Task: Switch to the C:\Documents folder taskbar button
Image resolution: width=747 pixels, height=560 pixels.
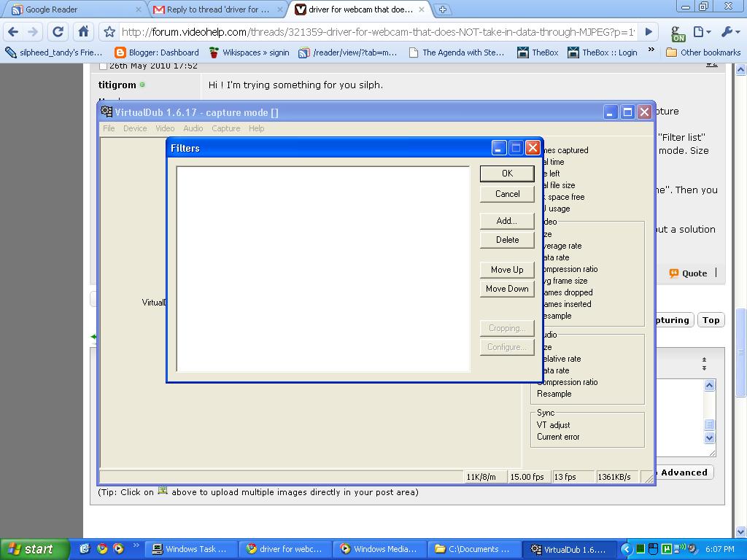Action: click(x=474, y=549)
